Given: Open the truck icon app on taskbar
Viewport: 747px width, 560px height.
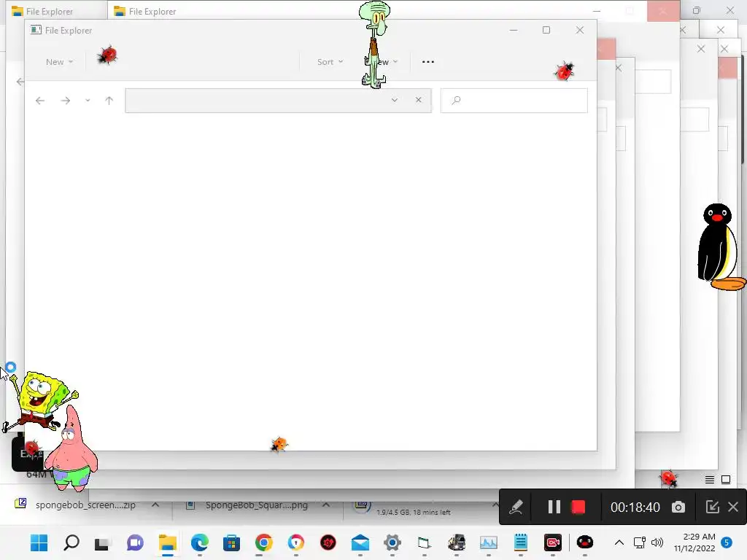Looking at the screenshot, I should pyautogui.click(x=457, y=542).
